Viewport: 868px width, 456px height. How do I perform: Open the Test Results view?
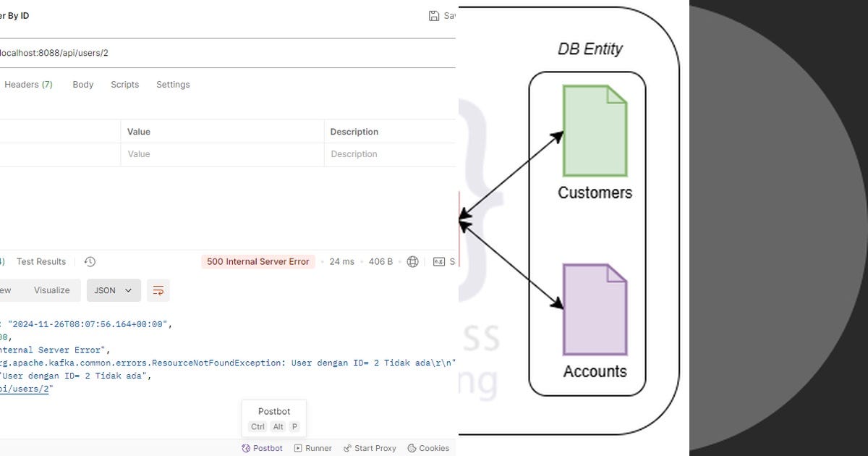click(41, 261)
